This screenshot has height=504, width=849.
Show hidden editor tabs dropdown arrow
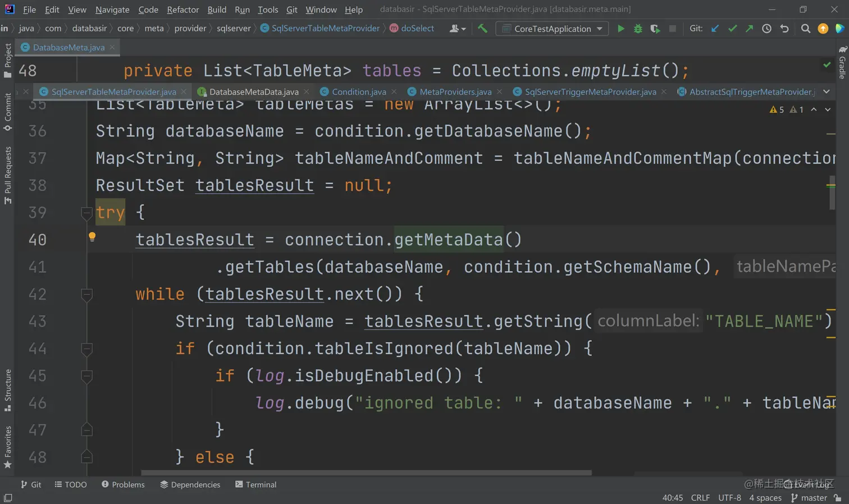point(826,91)
